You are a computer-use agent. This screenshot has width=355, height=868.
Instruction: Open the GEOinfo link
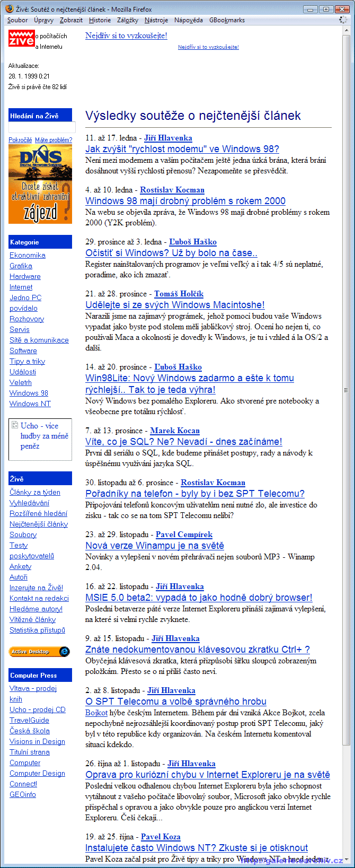pyautogui.click(x=23, y=794)
